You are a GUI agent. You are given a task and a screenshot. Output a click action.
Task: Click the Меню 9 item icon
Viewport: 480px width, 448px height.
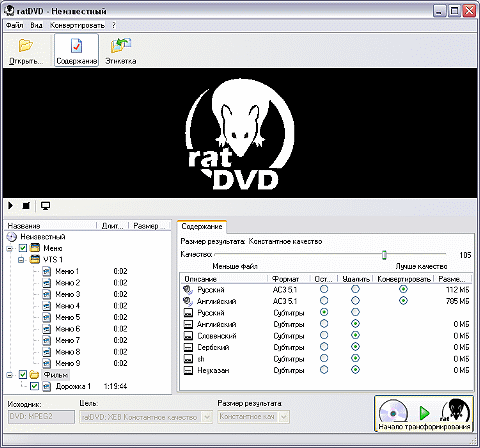tap(47, 363)
